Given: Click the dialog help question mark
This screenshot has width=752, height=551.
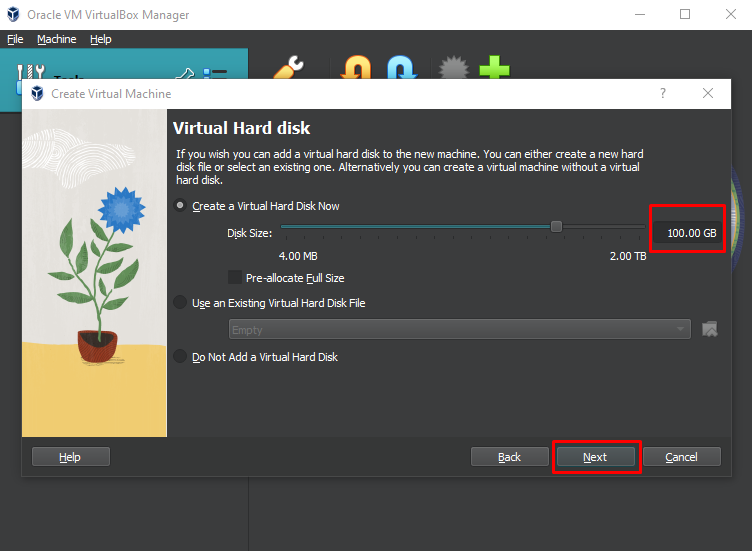Looking at the screenshot, I should (662, 93).
